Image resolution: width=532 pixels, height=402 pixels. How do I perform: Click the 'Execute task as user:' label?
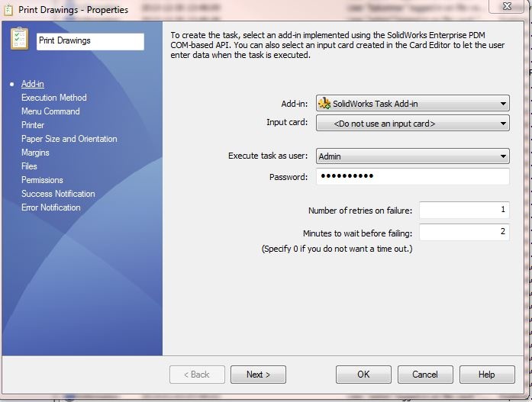tap(268, 156)
